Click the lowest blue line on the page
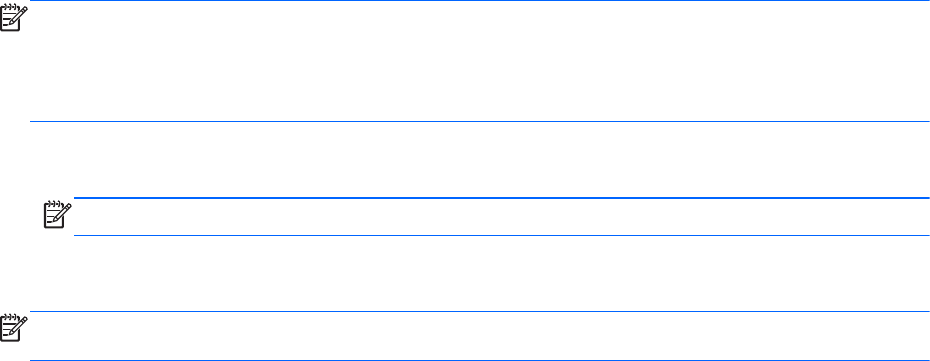Viewport: 930px width, 361px height. click(479, 360)
